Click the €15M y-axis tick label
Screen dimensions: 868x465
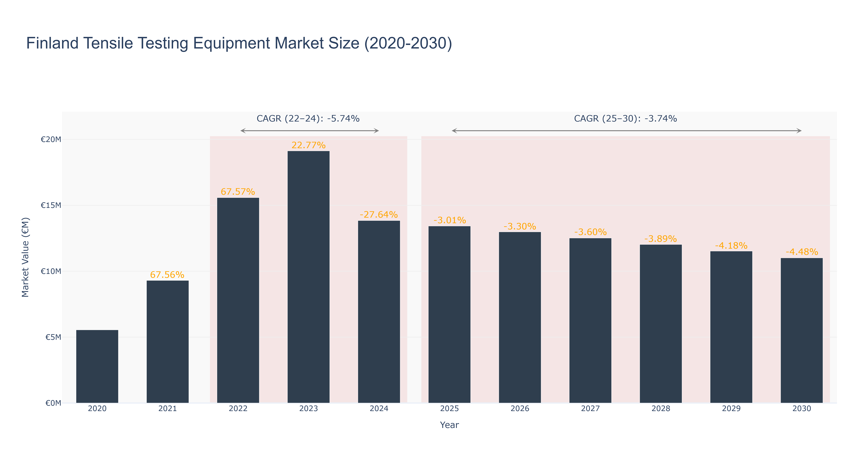tap(51, 206)
